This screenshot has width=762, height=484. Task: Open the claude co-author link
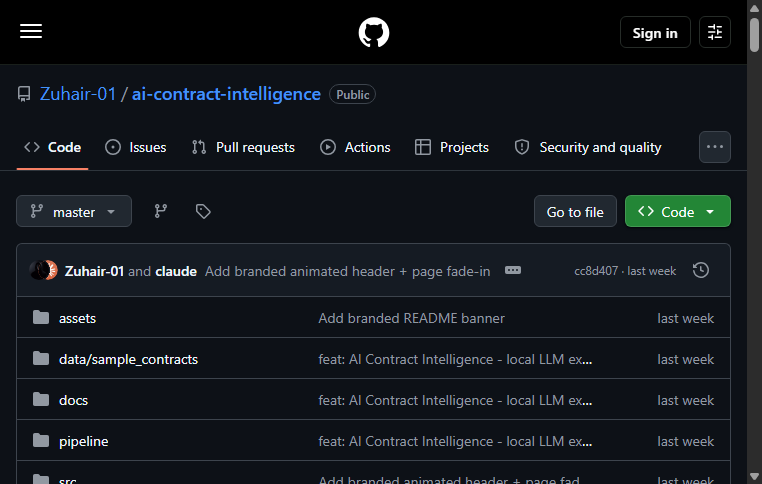(x=176, y=271)
